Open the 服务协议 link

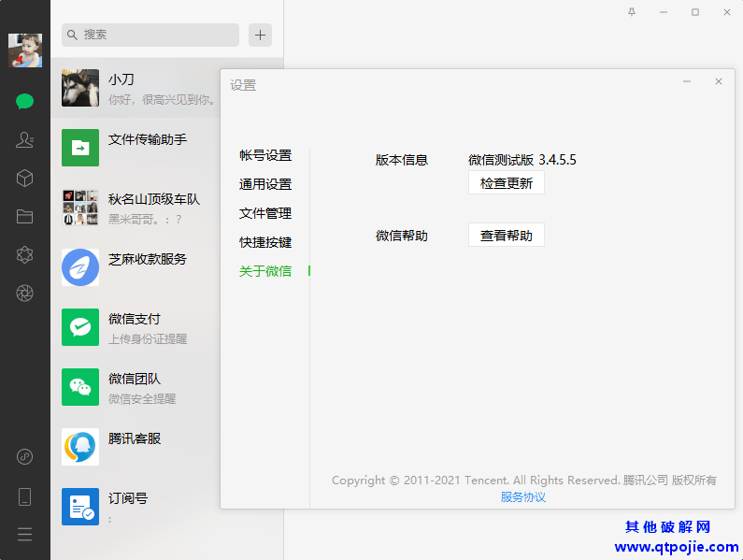[x=523, y=497]
